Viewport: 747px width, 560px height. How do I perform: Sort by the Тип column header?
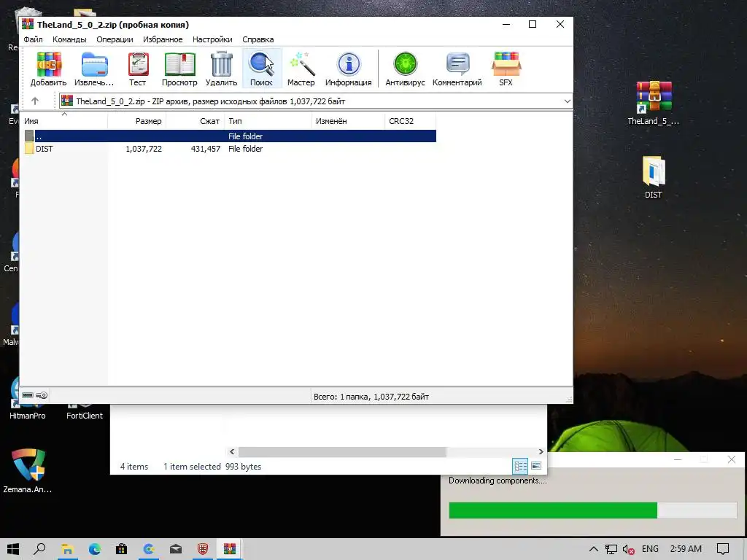[x=268, y=121]
